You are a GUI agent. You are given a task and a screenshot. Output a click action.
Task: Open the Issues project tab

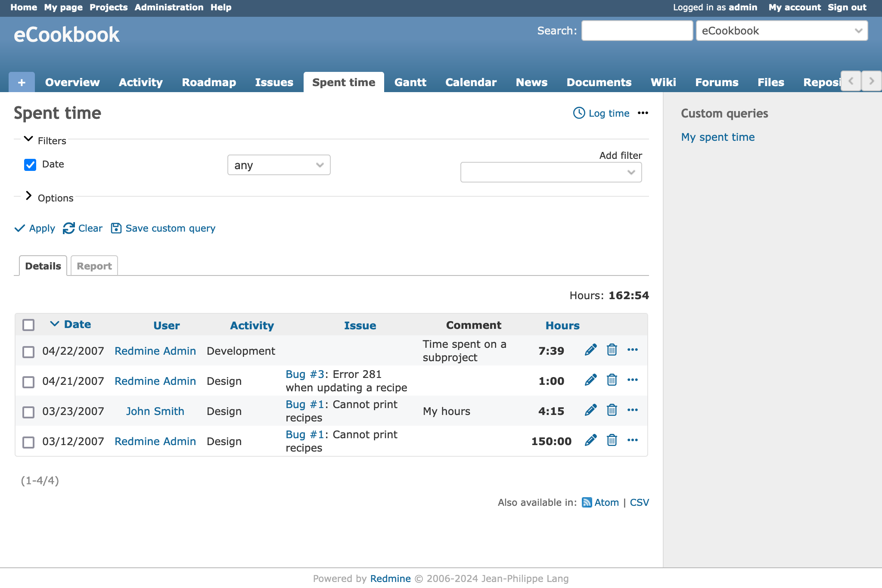click(x=274, y=82)
